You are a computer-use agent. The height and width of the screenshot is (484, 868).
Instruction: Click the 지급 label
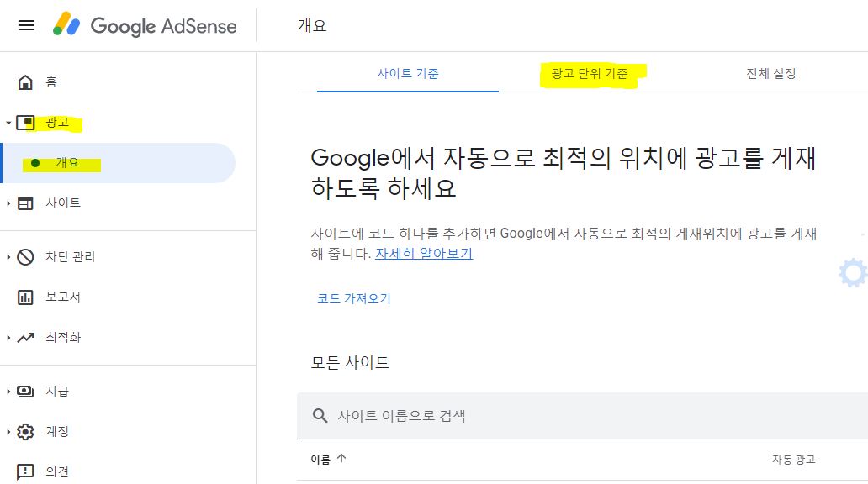coord(57,391)
